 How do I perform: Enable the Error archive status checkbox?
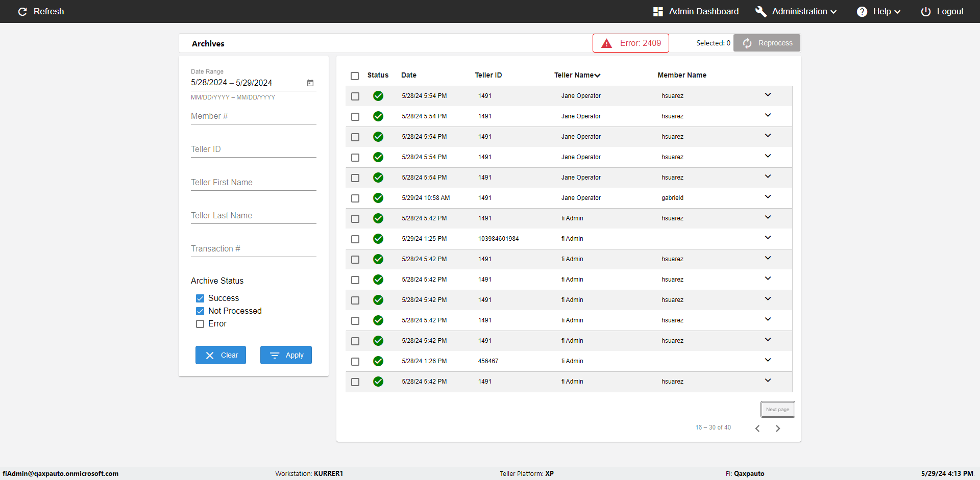pyautogui.click(x=200, y=324)
